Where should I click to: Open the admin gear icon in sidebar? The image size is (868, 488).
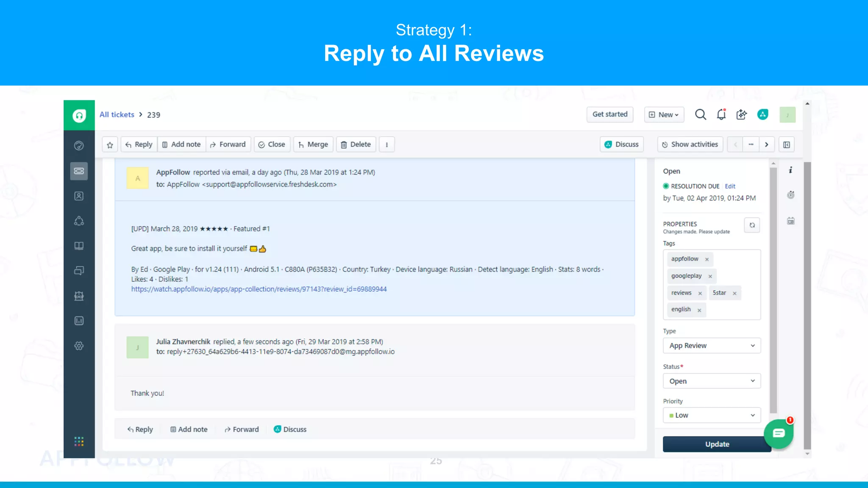(79, 346)
